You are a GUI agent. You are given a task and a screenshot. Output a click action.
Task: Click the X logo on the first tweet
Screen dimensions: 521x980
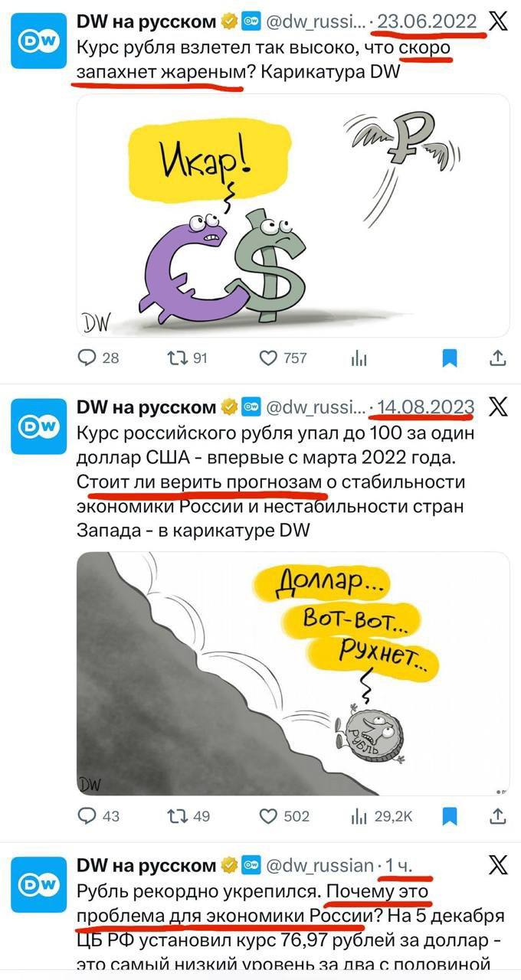(x=498, y=22)
